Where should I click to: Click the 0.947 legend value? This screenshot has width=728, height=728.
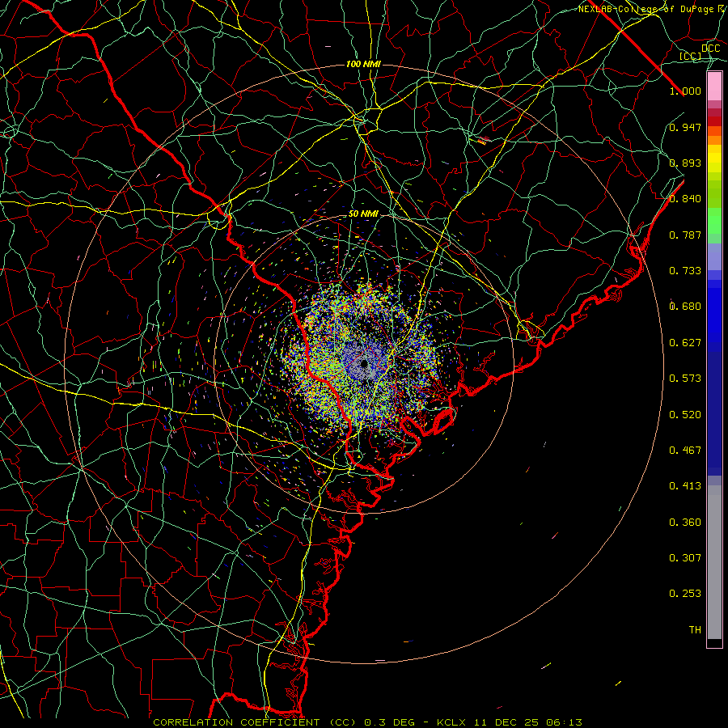pyautogui.click(x=685, y=127)
